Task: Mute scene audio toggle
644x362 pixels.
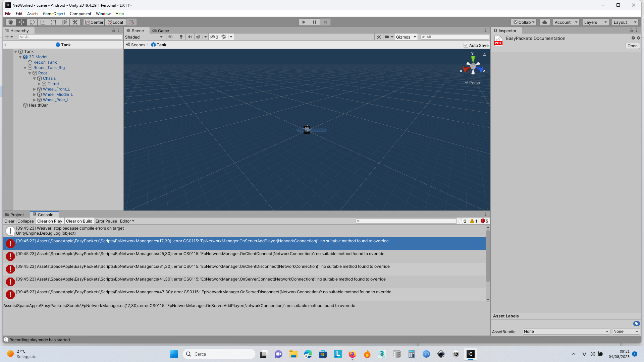Action: 190,37
